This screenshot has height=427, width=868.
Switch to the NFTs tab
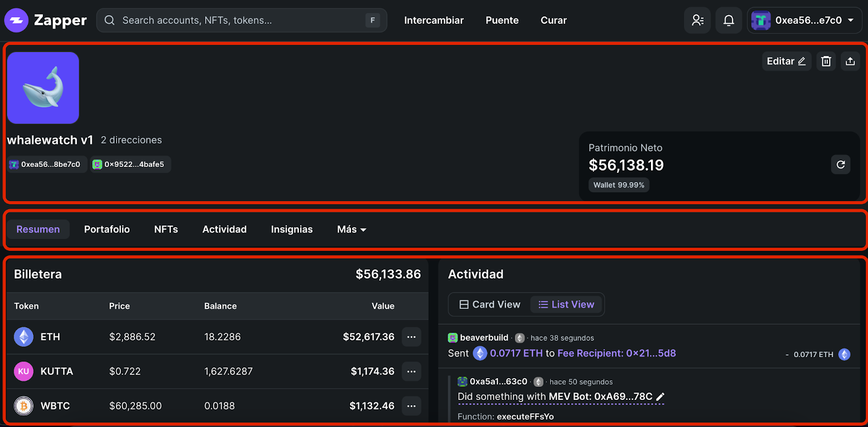[x=166, y=229]
